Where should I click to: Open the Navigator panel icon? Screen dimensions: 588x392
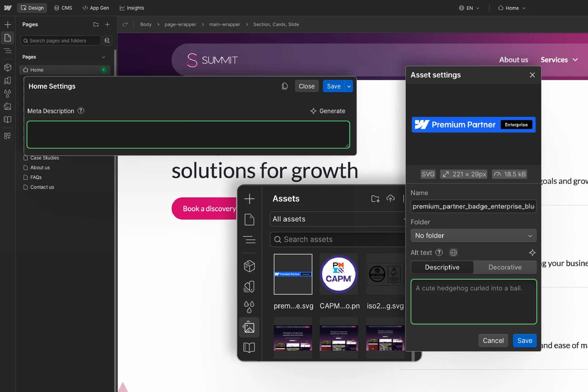click(8, 51)
